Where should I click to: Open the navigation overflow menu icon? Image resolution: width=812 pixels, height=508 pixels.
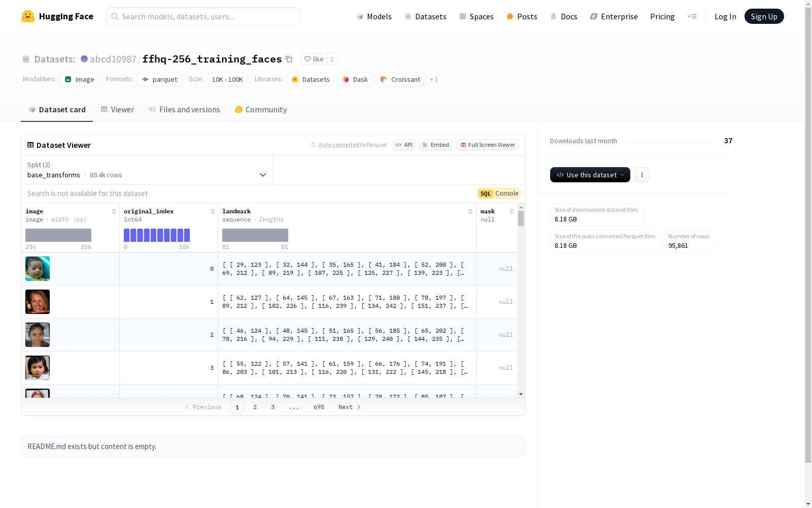pos(692,16)
